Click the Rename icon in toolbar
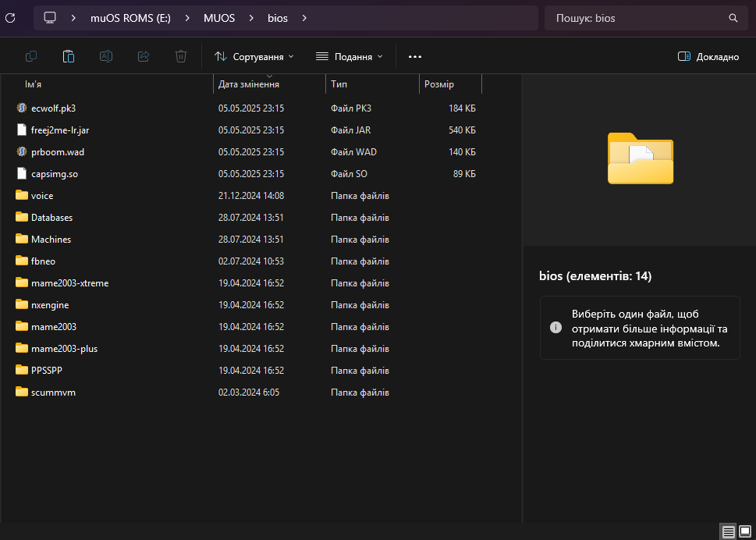756x540 pixels. pos(106,56)
